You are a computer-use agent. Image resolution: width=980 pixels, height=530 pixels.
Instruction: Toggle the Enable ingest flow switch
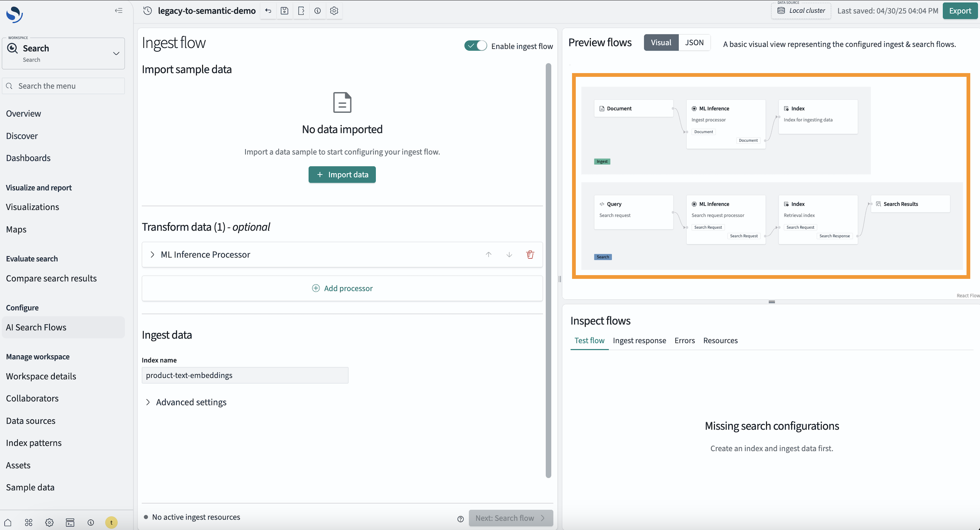point(475,46)
